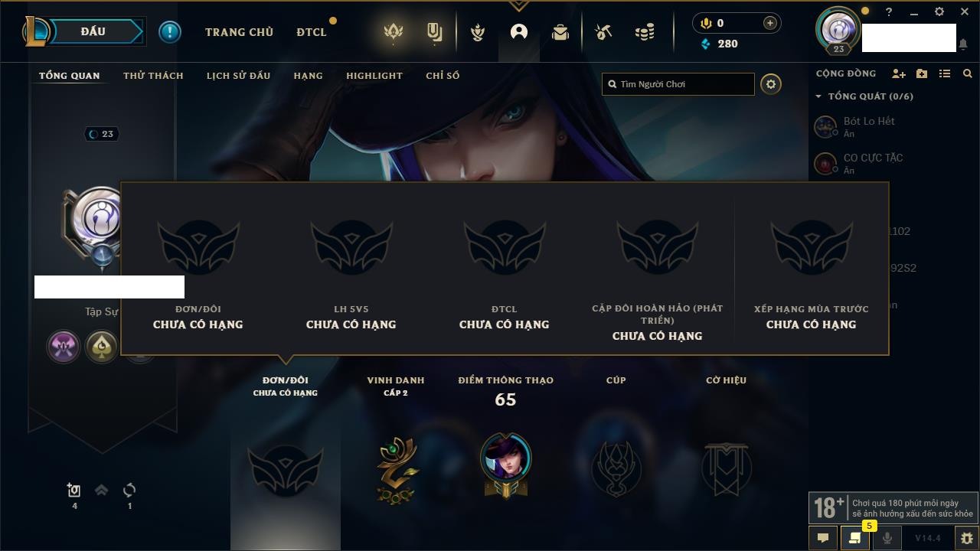The image size is (980, 551).
Task: Open the Loot inventory backpack icon
Action: pos(560,32)
